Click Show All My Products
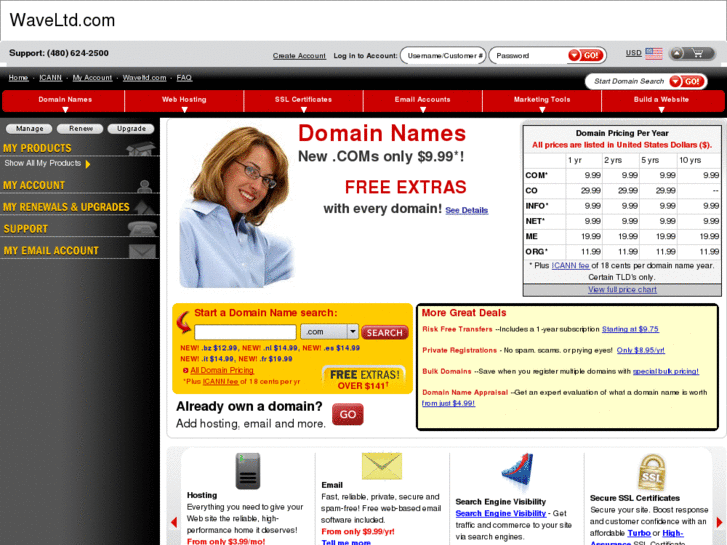Screen dimensions: 727x545 click(x=42, y=163)
